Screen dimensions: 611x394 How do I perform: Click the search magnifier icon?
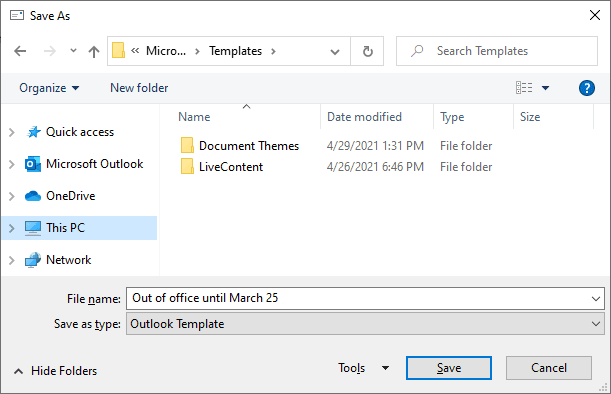[417, 51]
